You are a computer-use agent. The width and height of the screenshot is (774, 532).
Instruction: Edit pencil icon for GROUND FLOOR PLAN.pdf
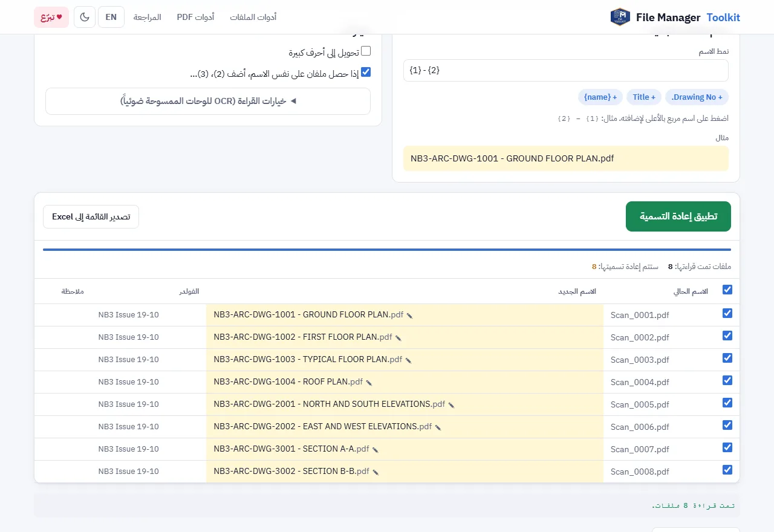point(409,316)
